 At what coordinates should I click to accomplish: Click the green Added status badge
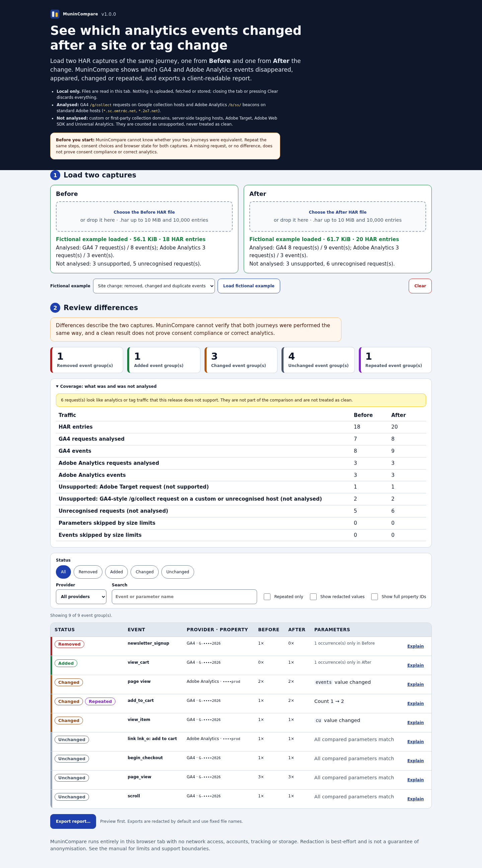coord(66,663)
